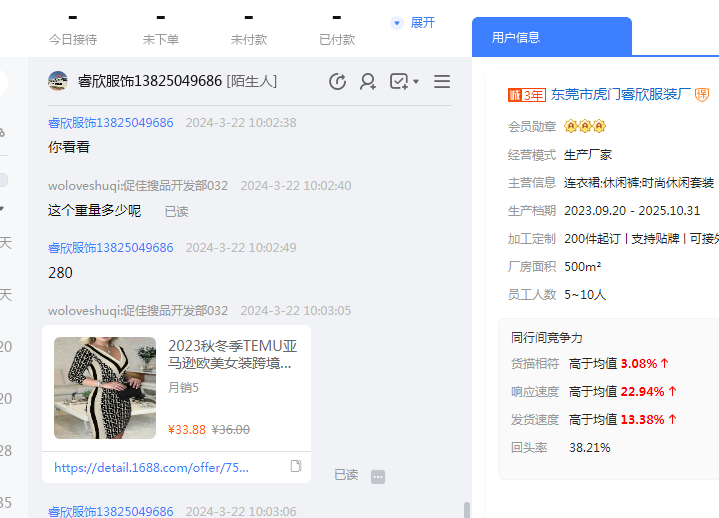Click the 诚信通 3年 badge

coord(527,95)
